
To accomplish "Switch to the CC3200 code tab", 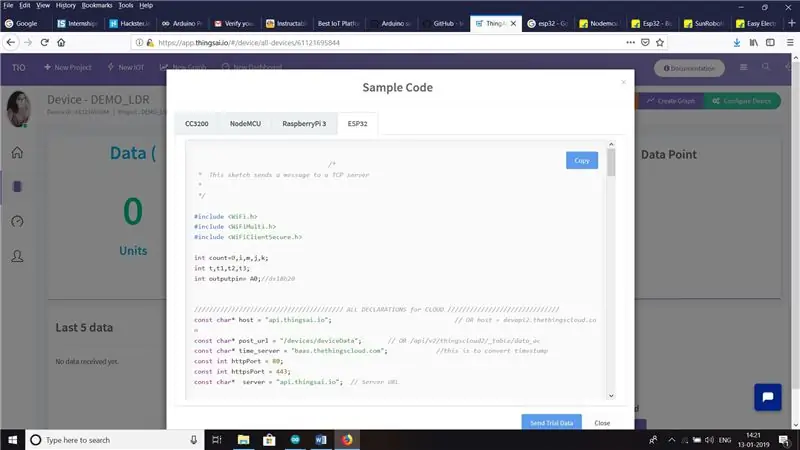I will 196,123.
